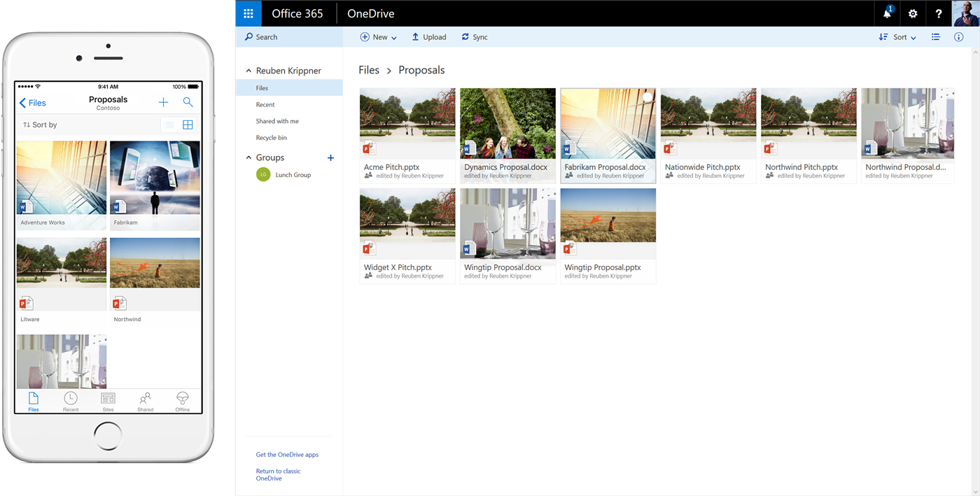Open the notifications bell
The height and width of the screenshot is (496, 980).
pos(887,13)
